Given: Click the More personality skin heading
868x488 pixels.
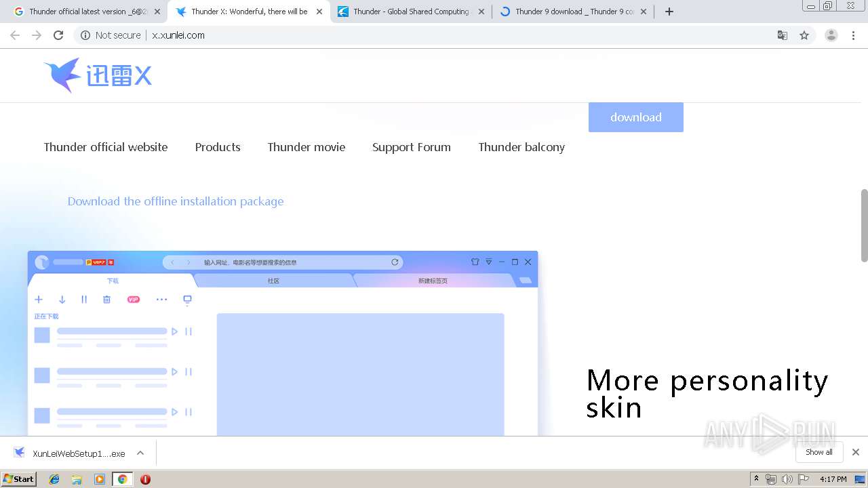Looking at the screenshot, I should coord(707,394).
